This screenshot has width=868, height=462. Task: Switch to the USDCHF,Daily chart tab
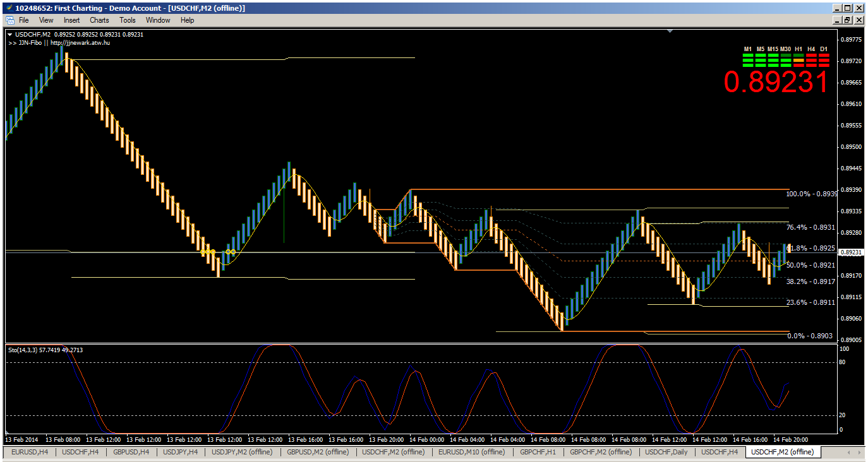666,452
